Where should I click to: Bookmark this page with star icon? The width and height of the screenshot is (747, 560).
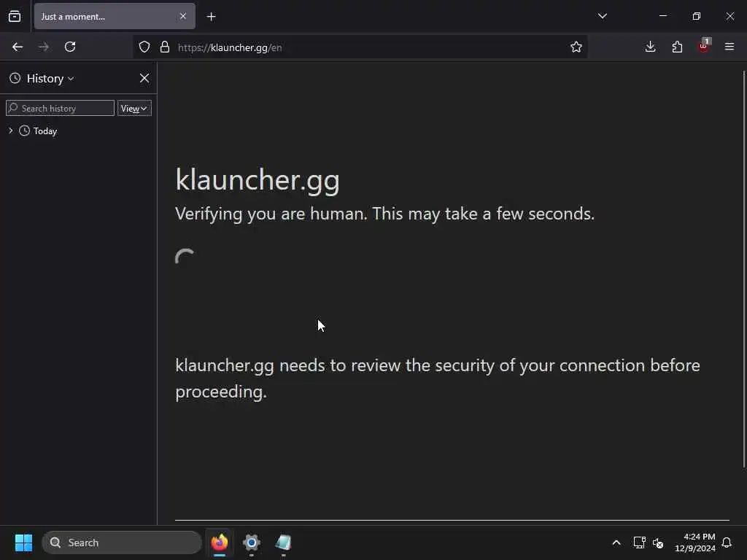tap(576, 47)
